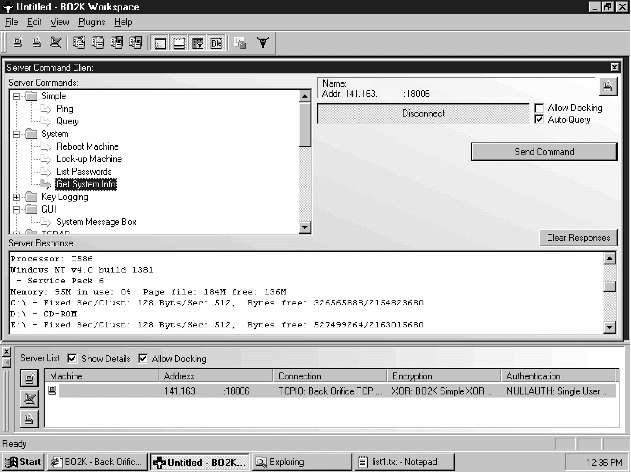Click the Server Response vertical scrollbar down arrow
The height and width of the screenshot is (473, 631).
coord(610,326)
